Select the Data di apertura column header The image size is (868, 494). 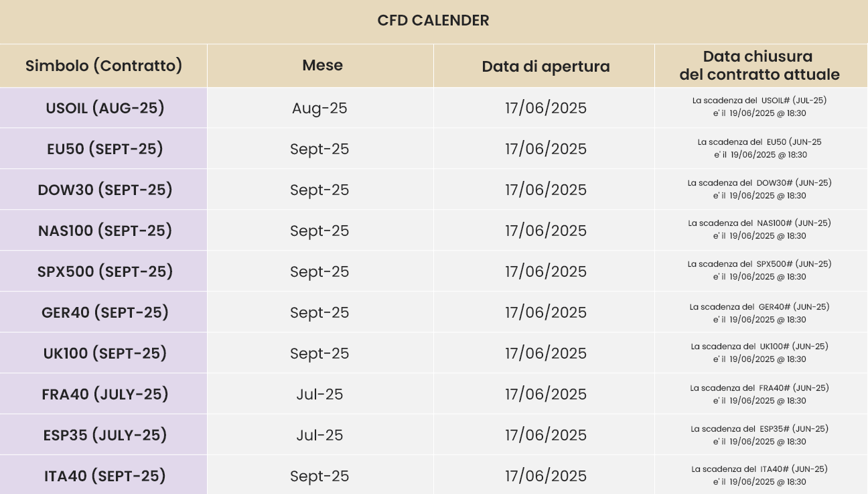click(x=545, y=66)
